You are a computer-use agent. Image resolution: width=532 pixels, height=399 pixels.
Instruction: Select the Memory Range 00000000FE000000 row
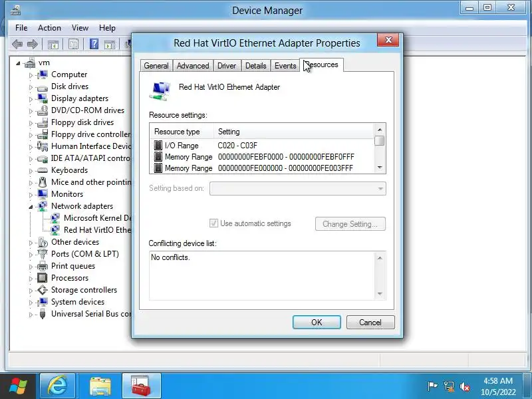[x=262, y=168]
